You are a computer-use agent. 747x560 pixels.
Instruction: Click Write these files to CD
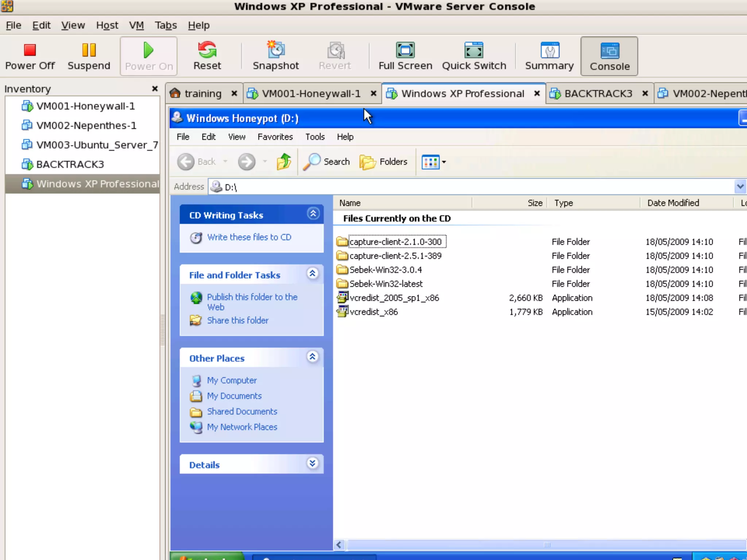[249, 237]
